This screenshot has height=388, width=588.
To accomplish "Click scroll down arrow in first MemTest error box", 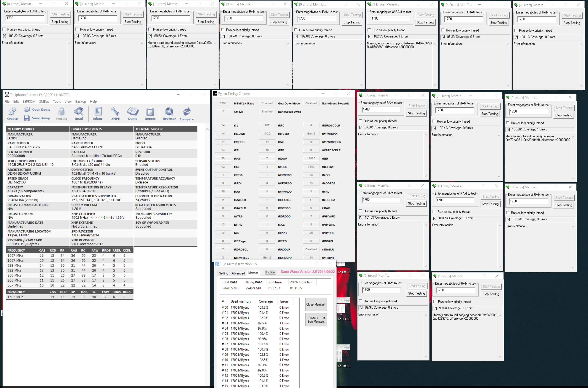I will pos(69,85).
